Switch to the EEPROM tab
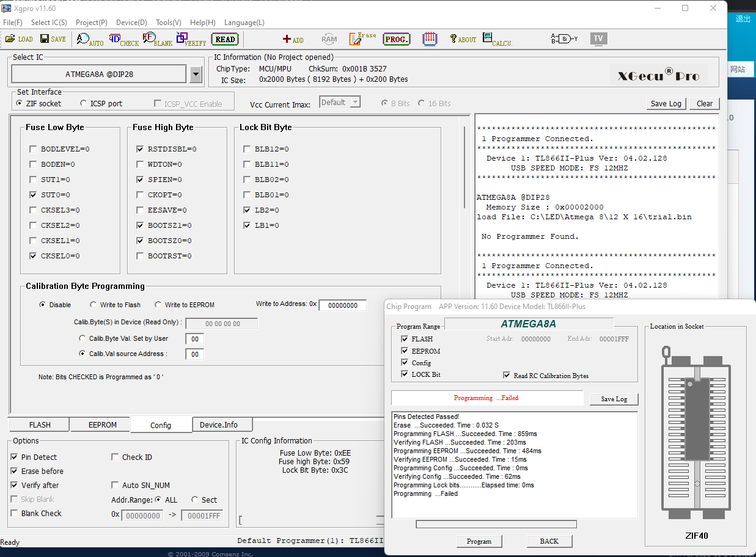 [x=102, y=425]
